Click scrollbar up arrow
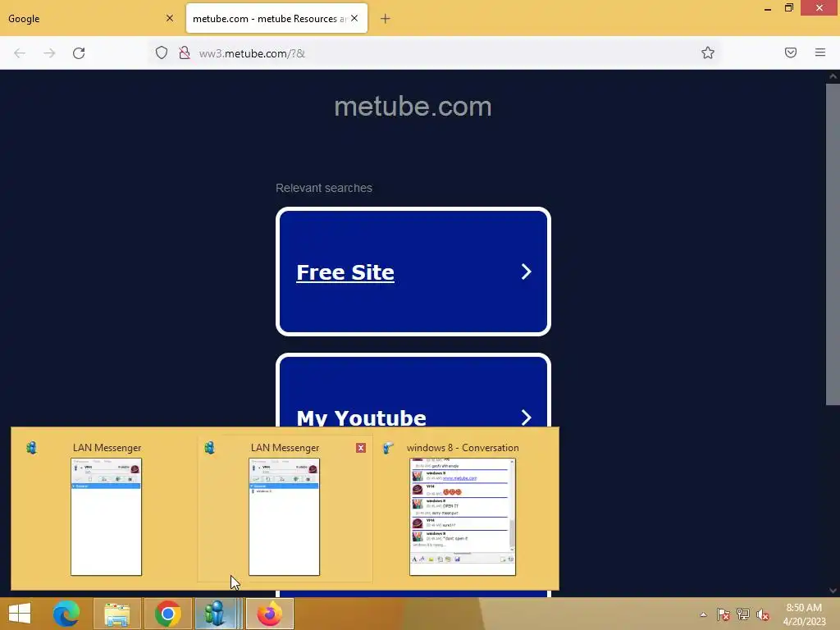The image size is (840, 630). (x=833, y=76)
